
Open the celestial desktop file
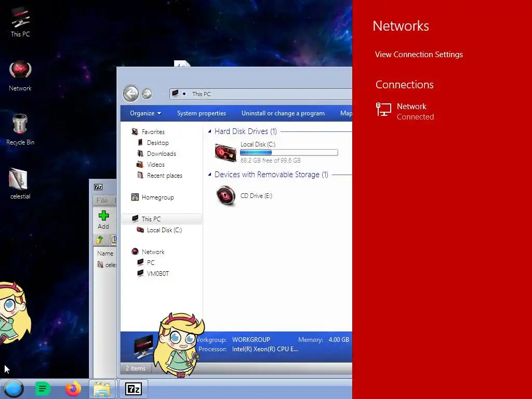(20, 183)
